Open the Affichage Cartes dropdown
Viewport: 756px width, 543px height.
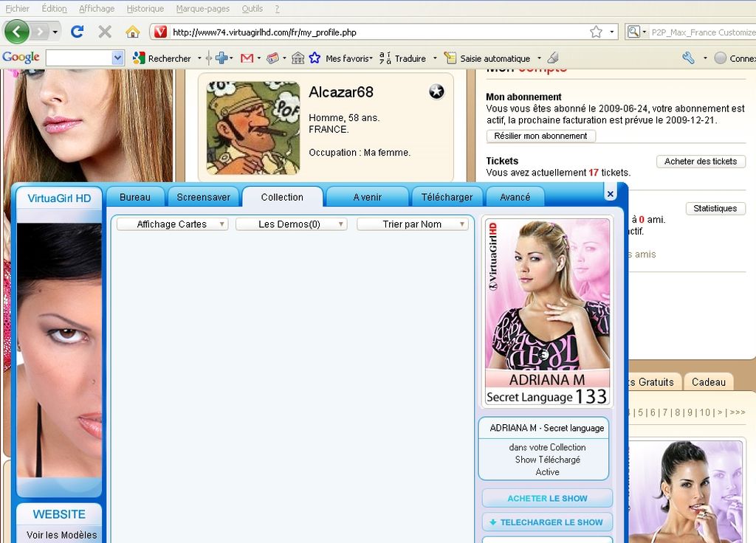tap(172, 224)
